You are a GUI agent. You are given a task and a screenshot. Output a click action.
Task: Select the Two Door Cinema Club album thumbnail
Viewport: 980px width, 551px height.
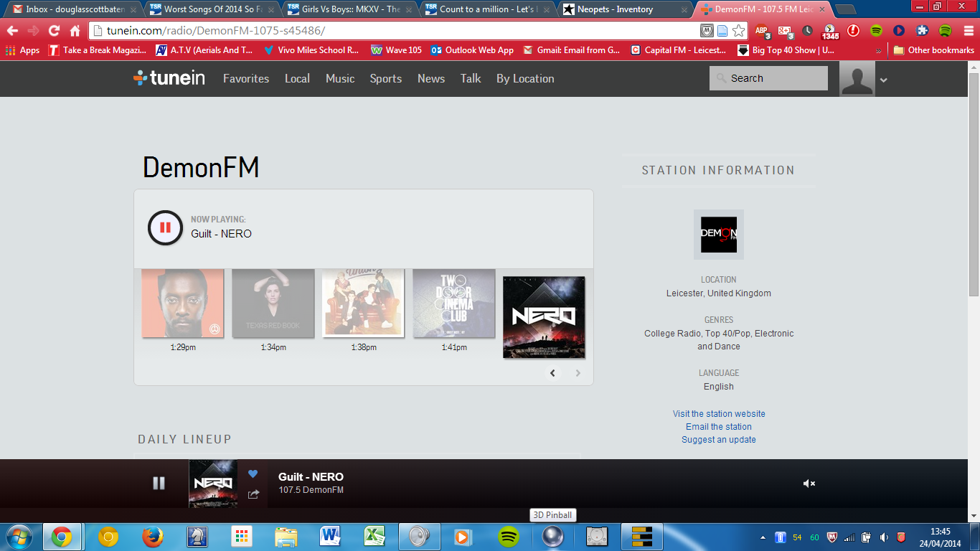(454, 303)
